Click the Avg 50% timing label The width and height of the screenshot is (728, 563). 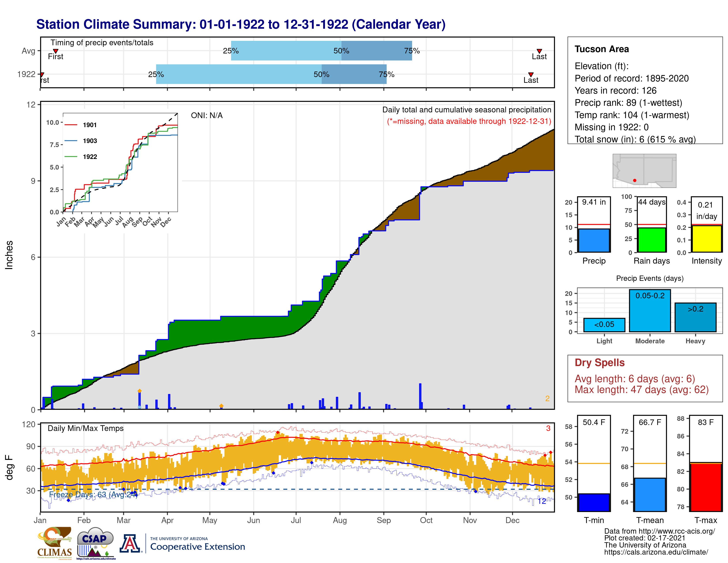point(341,51)
